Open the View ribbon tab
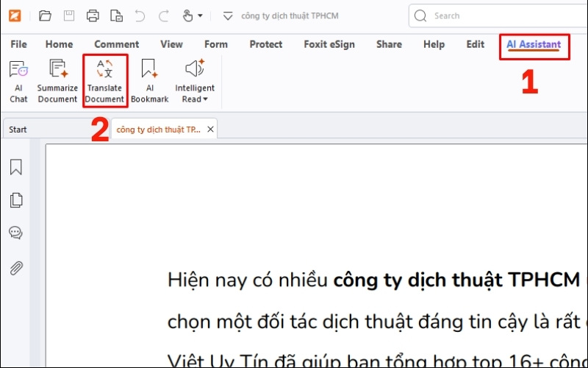 pos(172,44)
